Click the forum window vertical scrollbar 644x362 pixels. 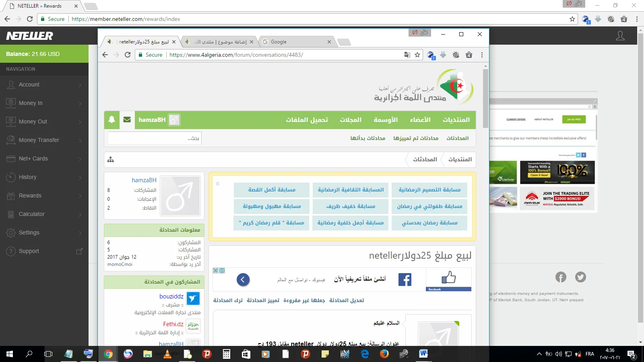pos(485,99)
